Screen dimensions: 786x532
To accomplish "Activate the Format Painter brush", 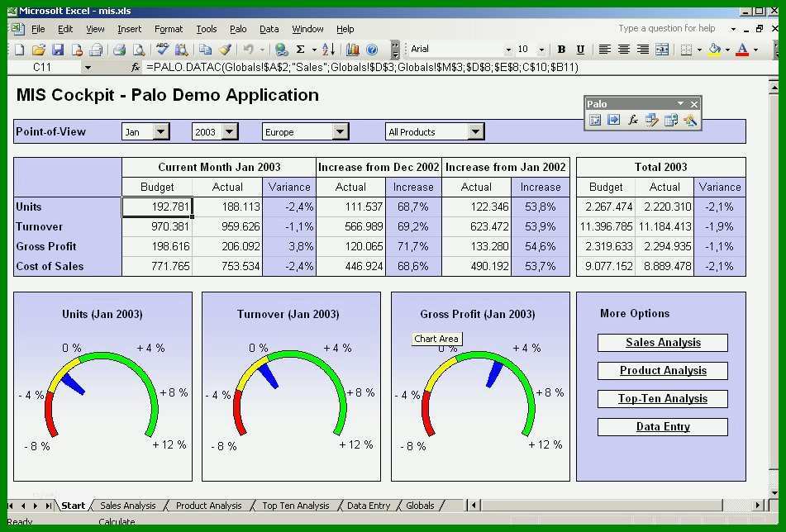I will [225, 49].
